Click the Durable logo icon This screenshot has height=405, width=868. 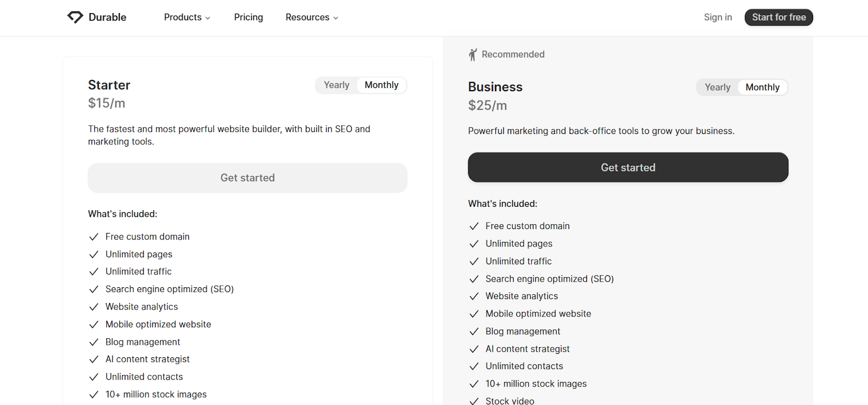coord(75,17)
